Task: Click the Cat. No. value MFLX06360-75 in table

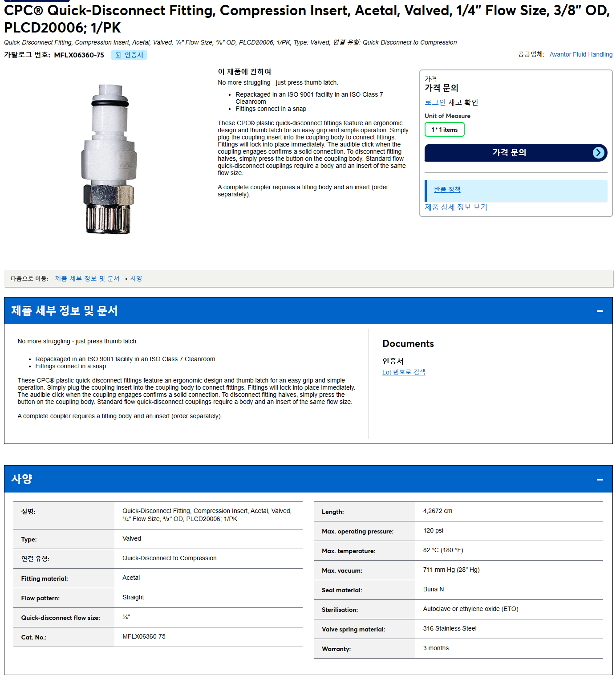Action: [144, 637]
